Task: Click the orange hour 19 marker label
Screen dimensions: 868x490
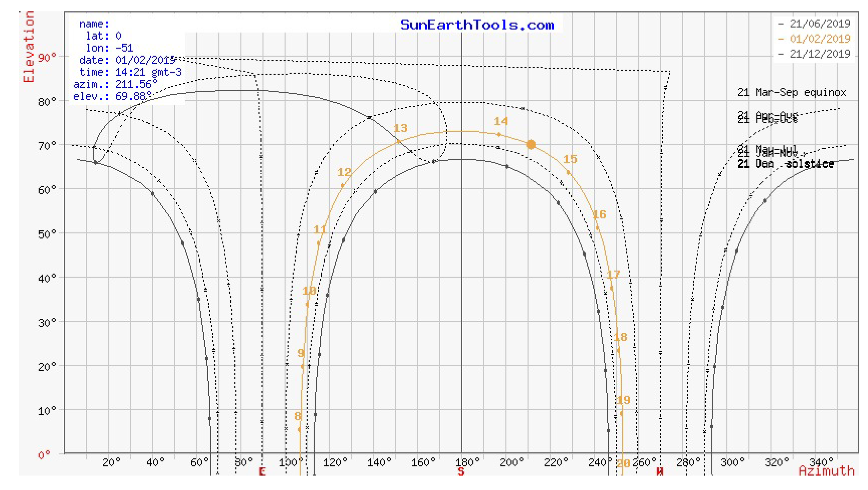Action: pyautogui.click(x=623, y=400)
